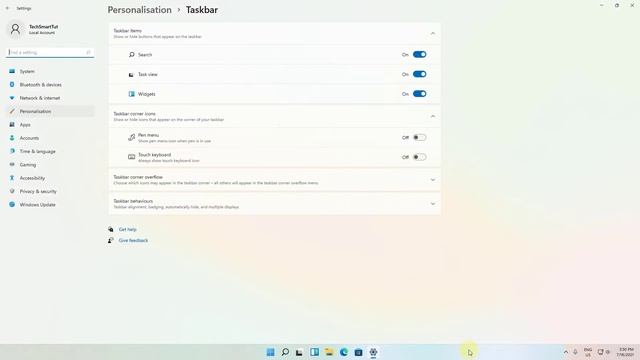
Task: Turn off the Task view toggle
Action: 419,74
